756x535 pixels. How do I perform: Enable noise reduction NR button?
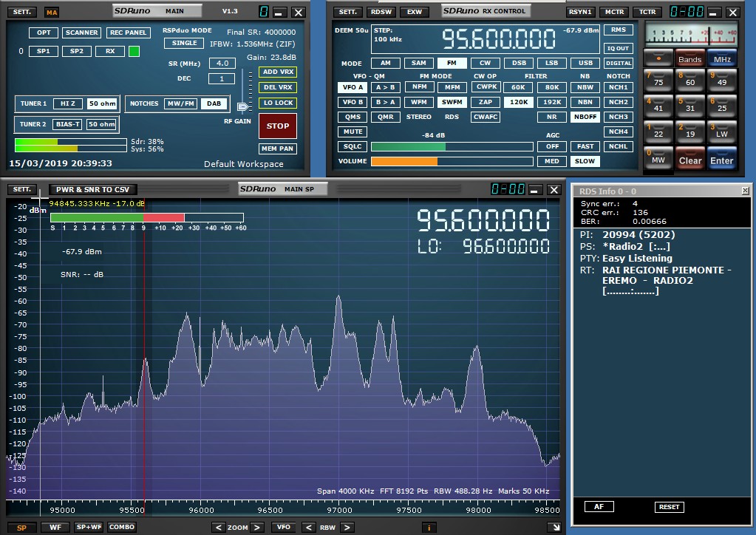(x=551, y=117)
